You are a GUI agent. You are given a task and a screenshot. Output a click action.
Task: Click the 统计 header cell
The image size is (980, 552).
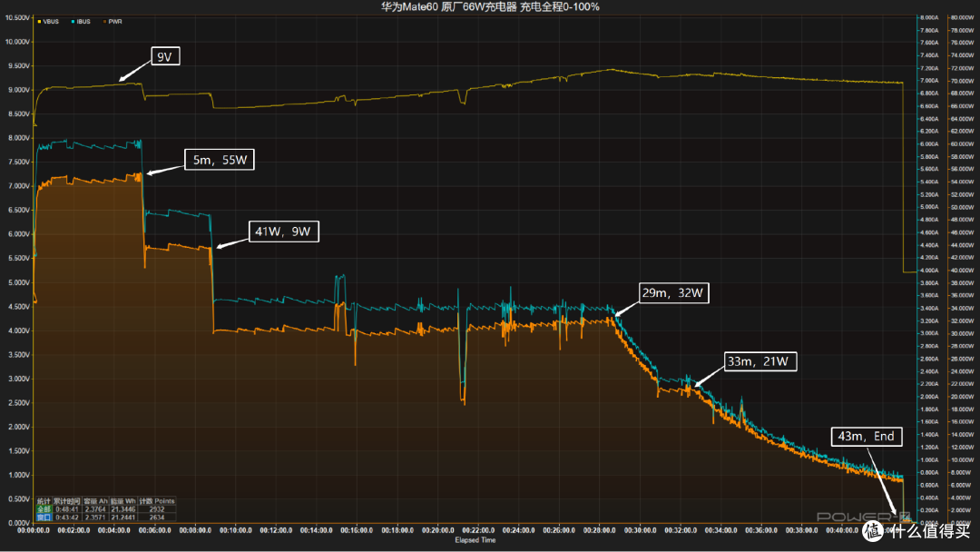point(44,501)
